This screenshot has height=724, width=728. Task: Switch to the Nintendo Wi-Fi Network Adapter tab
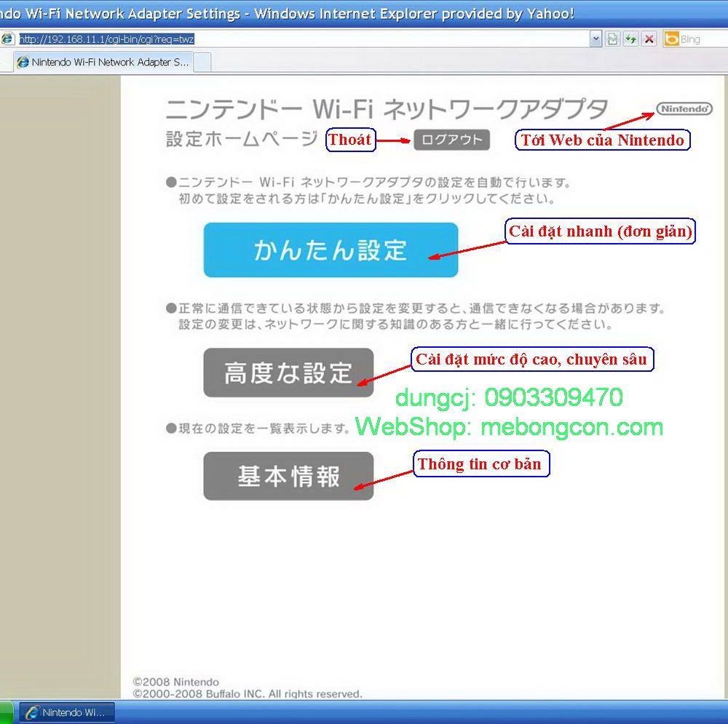coord(102,63)
